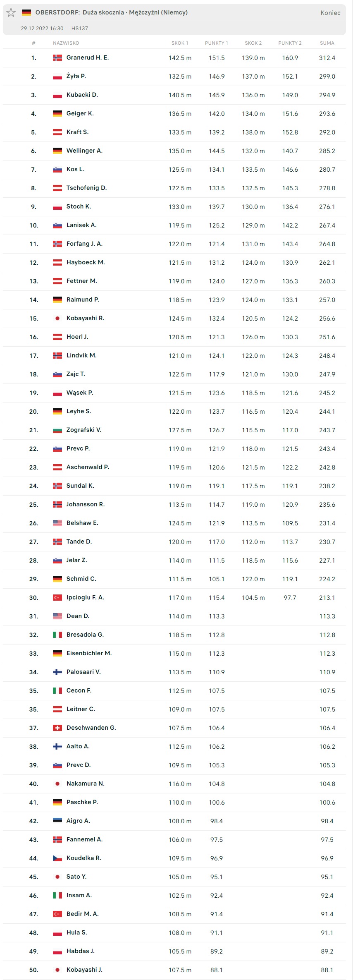Click the SKOK 2 column header
This screenshot has width=353, height=980.
[x=253, y=43]
